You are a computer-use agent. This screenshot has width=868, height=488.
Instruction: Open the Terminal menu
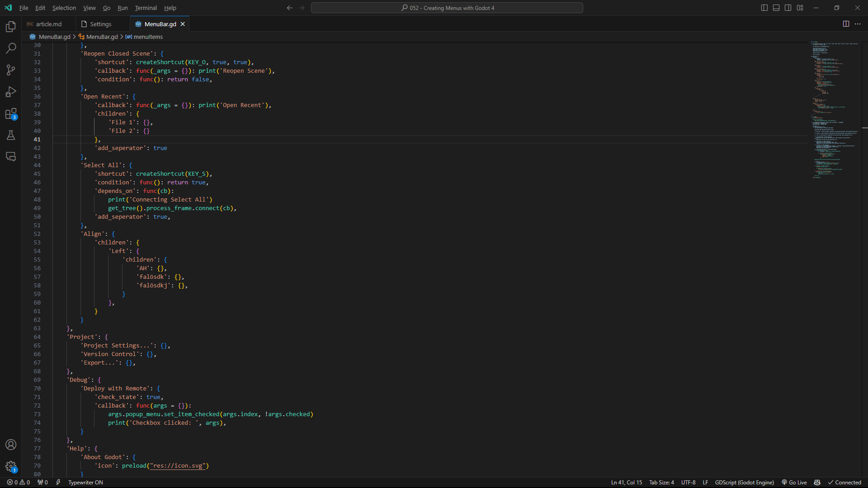[146, 8]
